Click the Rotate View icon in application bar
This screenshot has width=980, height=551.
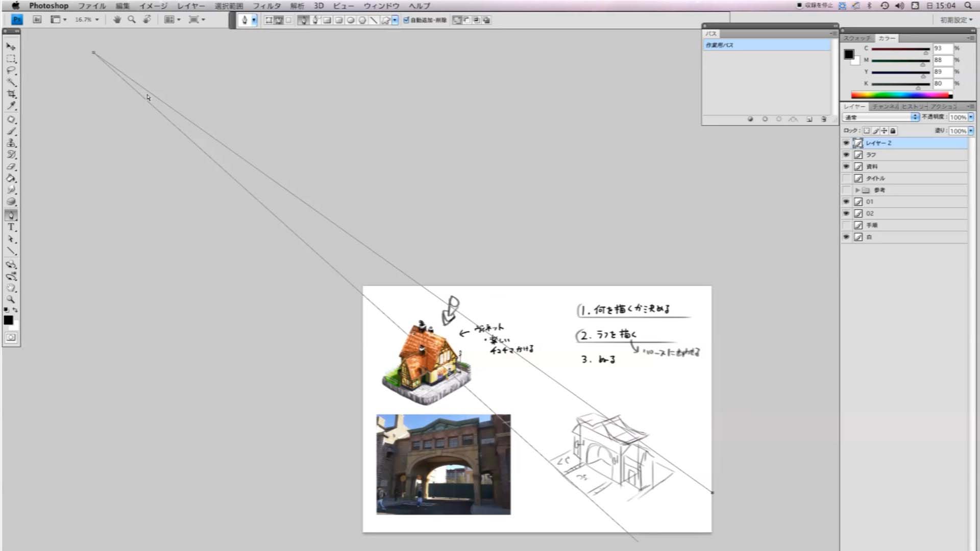pos(147,19)
